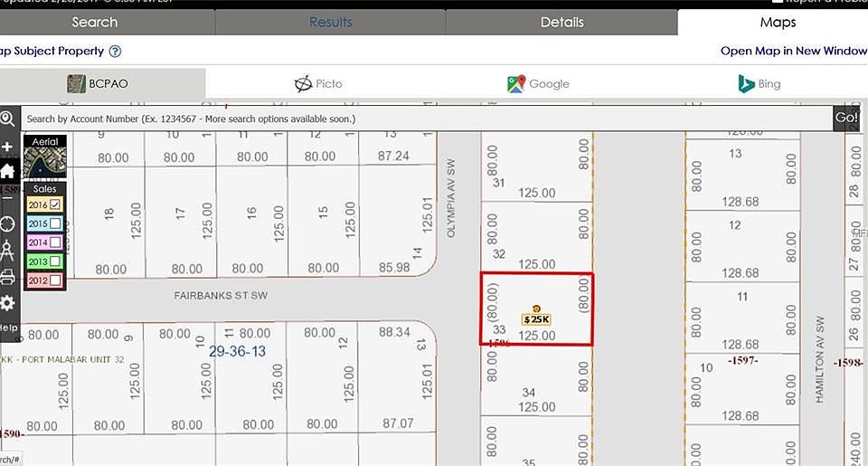This screenshot has height=466, width=868.
Task: Uncheck the 2016 sales checkbox
Action: pyautogui.click(x=55, y=206)
